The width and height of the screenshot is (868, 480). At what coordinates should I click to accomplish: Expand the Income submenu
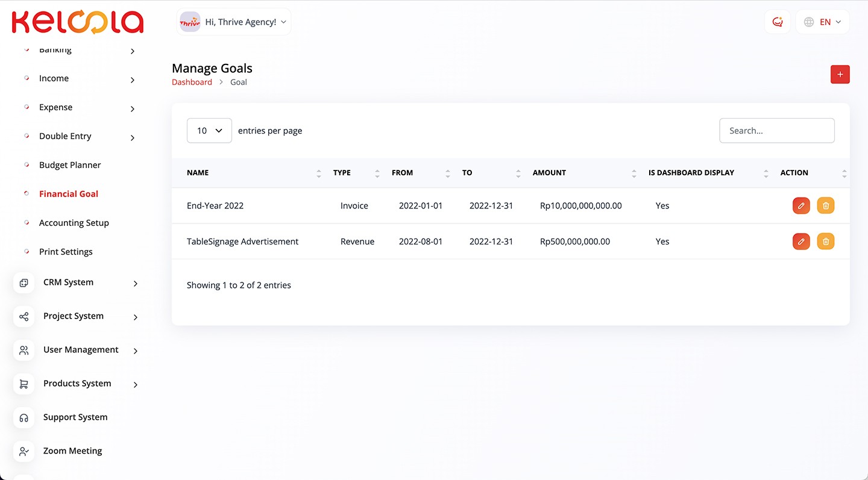coord(133,79)
